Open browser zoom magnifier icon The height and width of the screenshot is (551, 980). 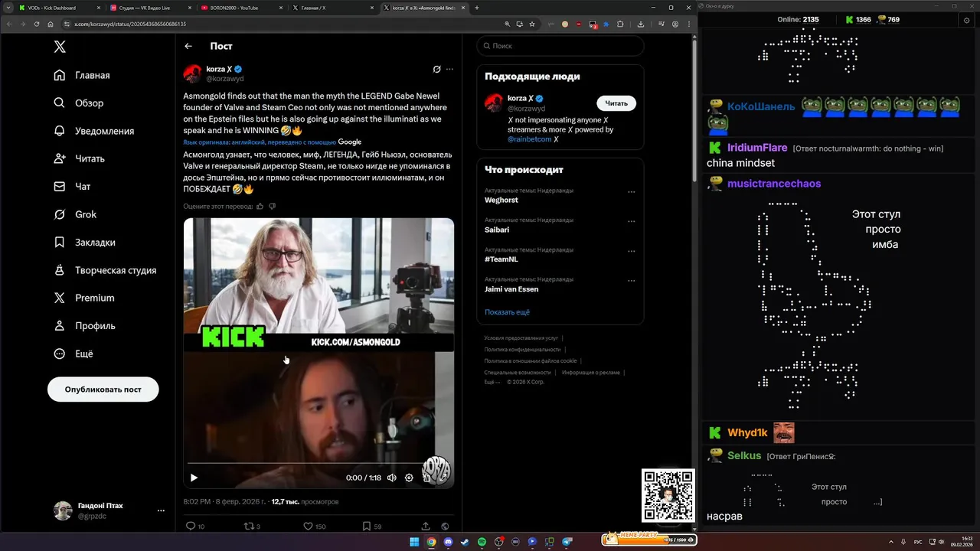tap(507, 24)
